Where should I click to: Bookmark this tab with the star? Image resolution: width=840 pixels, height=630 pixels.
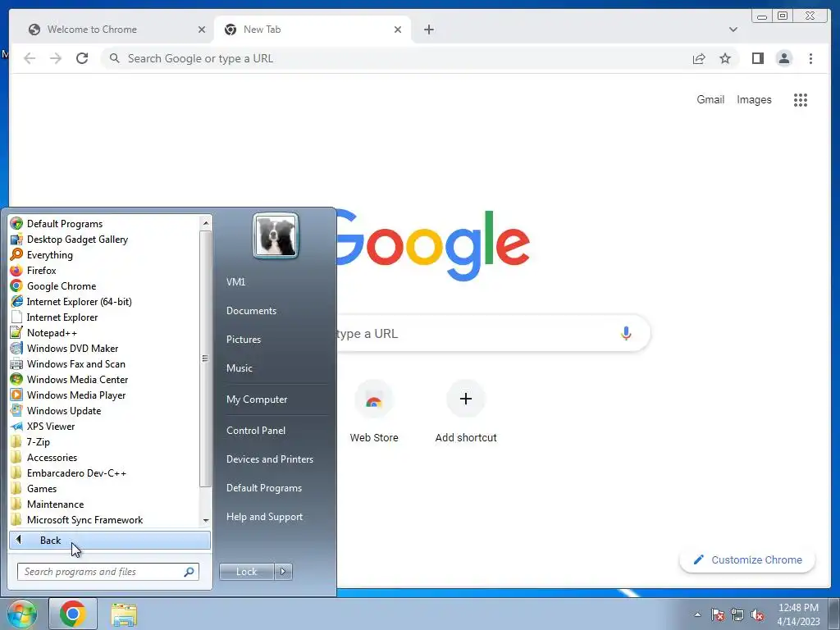pos(725,58)
